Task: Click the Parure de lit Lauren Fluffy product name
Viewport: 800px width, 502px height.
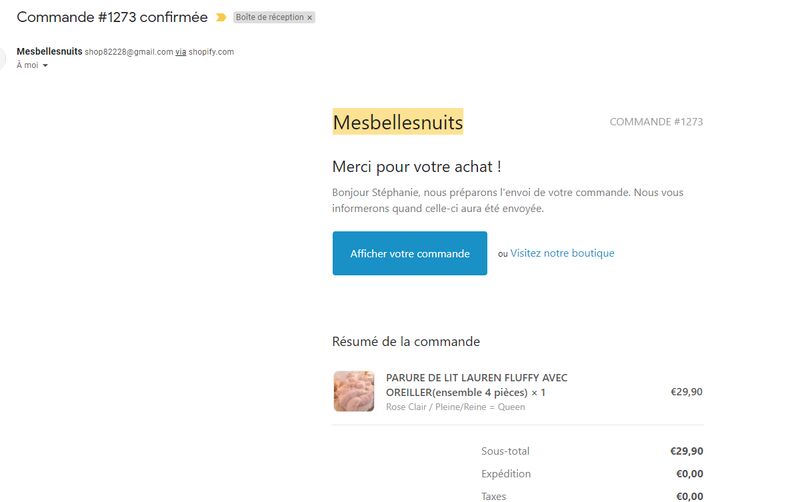Action: (x=476, y=384)
